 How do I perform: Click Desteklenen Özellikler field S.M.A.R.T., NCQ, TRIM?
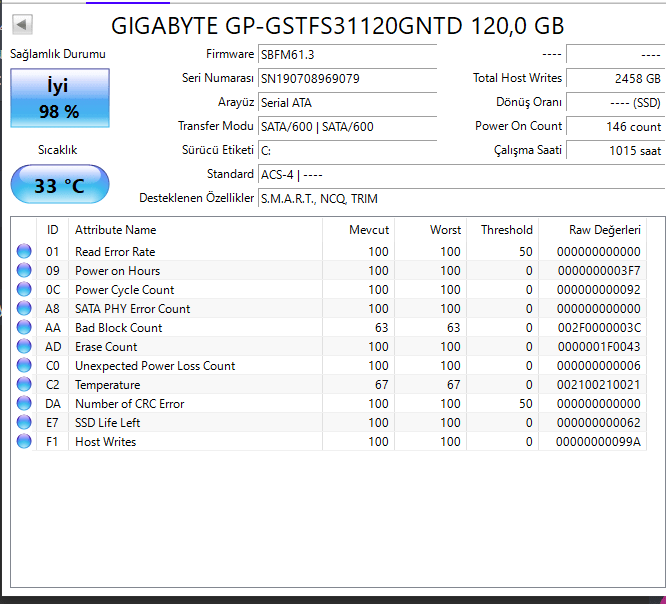coord(462,198)
